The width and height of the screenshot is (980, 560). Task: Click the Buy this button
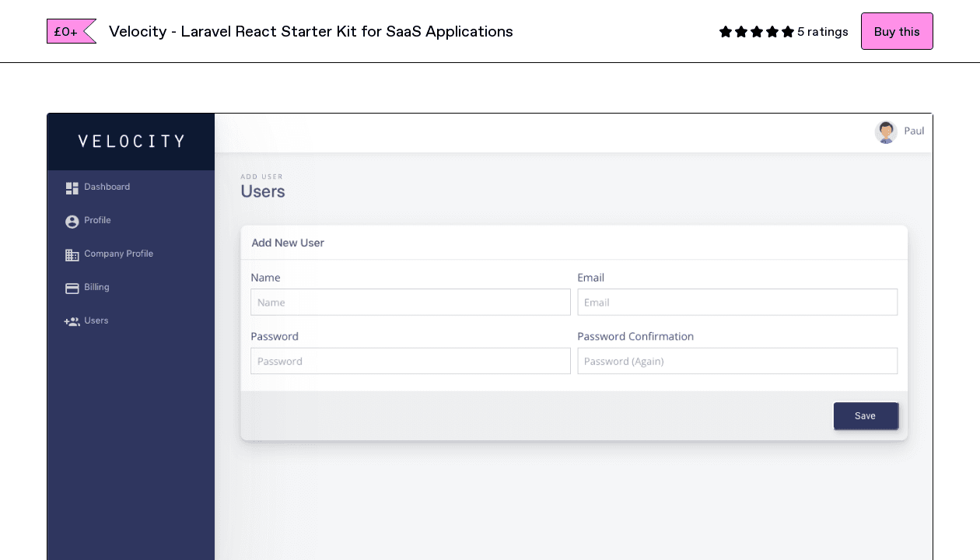click(897, 31)
